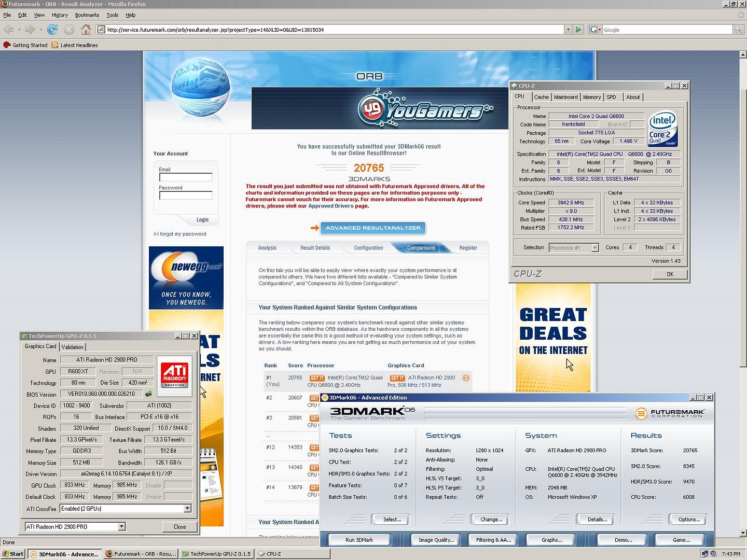Image resolution: width=747 pixels, height=560 pixels.
Task: Open the File menu in Firefox
Action: [x=7, y=15]
